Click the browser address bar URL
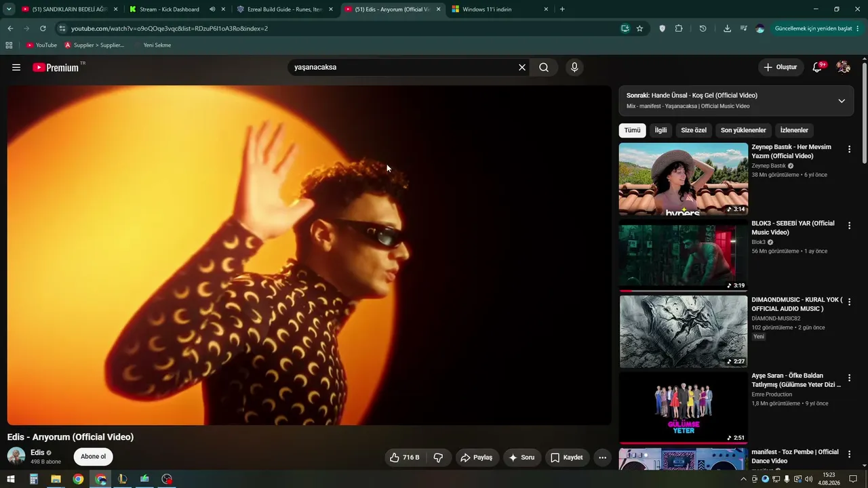This screenshot has width=868, height=488. point(170,28)
